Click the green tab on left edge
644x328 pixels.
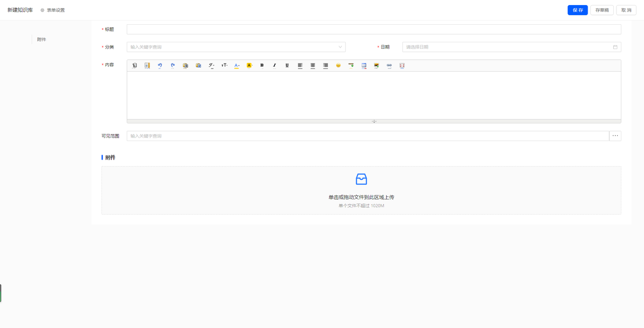pos(1,293)
